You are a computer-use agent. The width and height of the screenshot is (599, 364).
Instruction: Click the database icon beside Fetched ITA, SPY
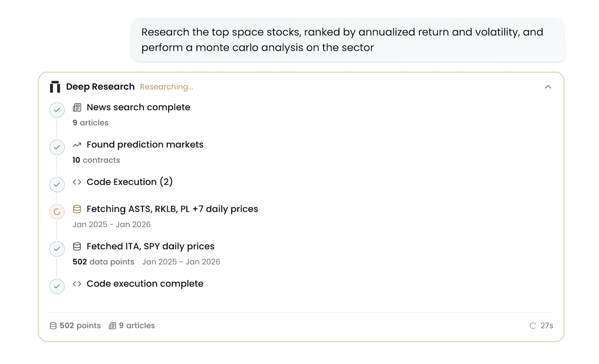[x=77, y=246]
